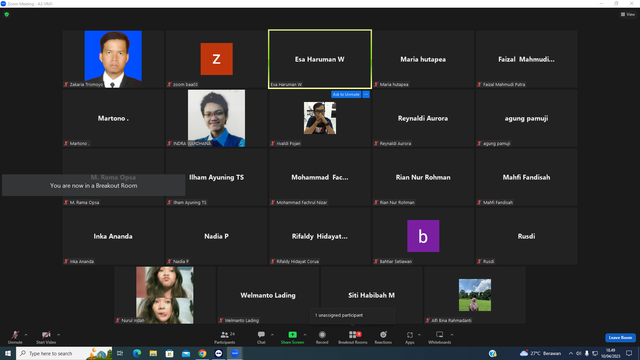This screenshot has width=640, height=360.
Task: Click the Windows taskbar search box
Action: coord(64,353)
